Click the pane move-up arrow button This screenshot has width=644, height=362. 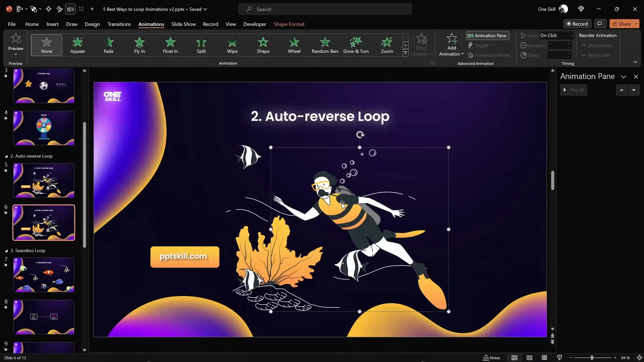click(622, 90)
